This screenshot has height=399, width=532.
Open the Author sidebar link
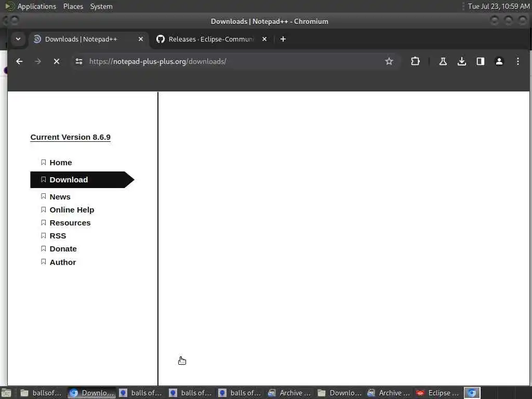[63, 262]
